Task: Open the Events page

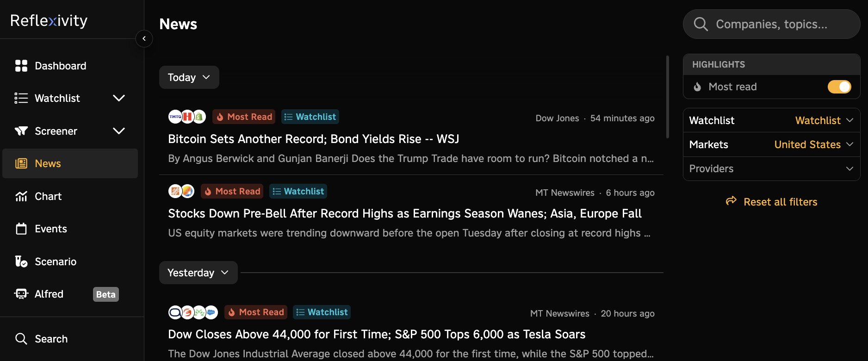Action: (70, 229)
